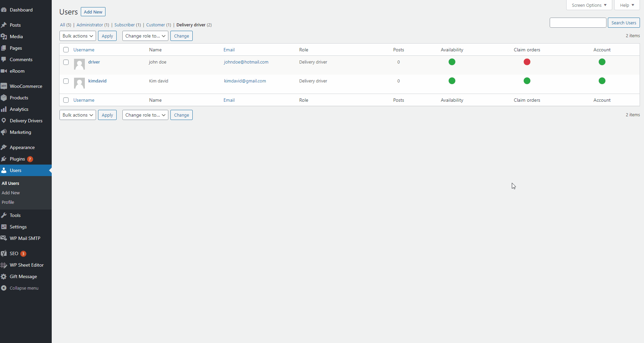
Task: Click the Products box icon
Action: pyautogui.click(x=4, y=98)
